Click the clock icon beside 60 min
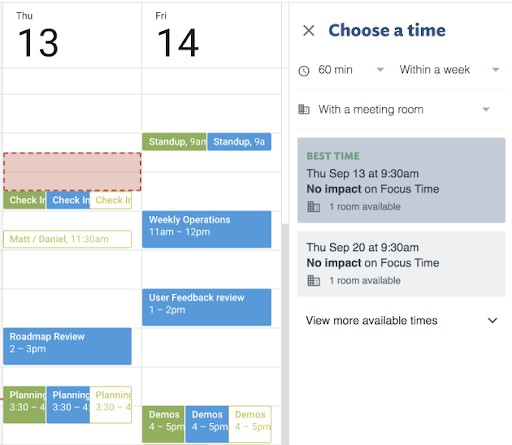The width and height of the screenshot is (512, 445). tap(304, 71)
